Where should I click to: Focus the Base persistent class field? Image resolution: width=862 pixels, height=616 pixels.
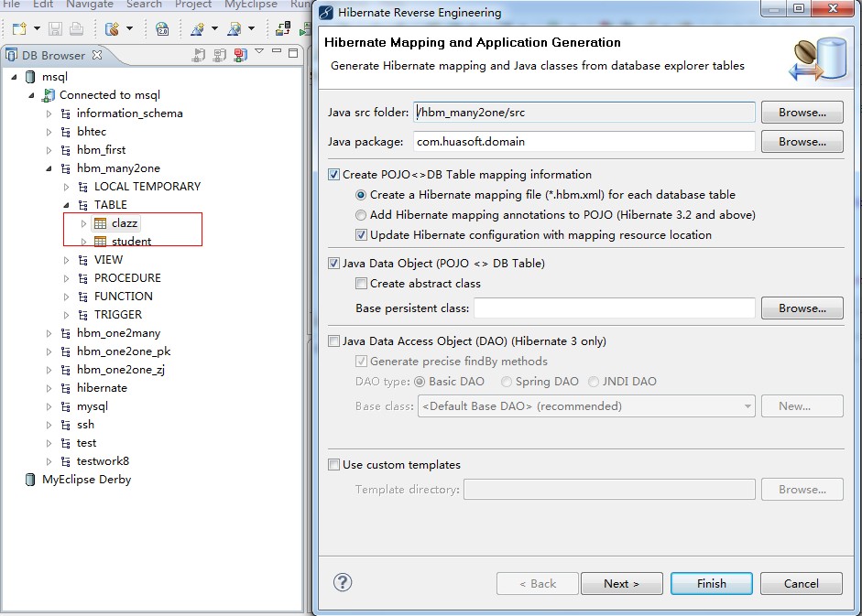(x=614, y=308)
